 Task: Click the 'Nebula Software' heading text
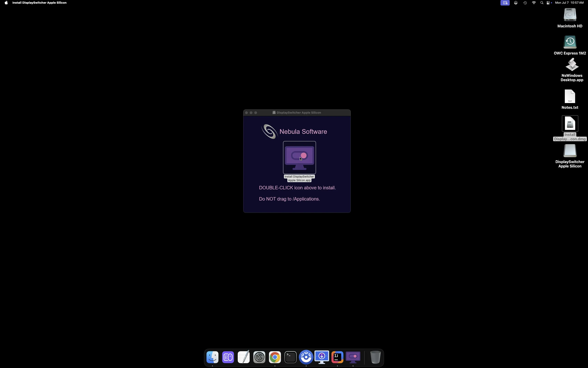pos(303,132)
